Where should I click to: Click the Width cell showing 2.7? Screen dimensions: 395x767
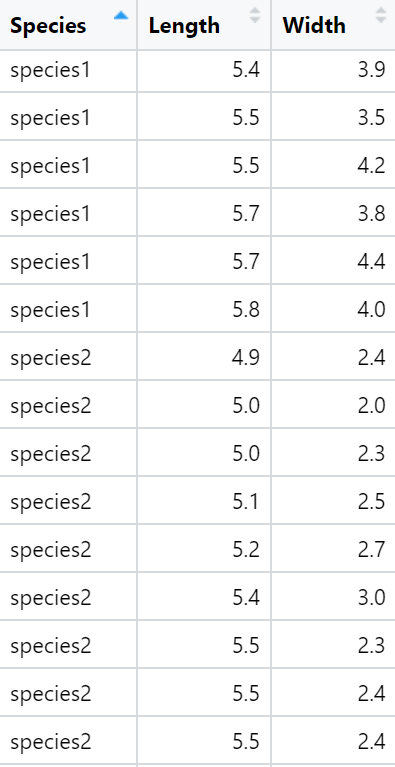pos(333,549)
